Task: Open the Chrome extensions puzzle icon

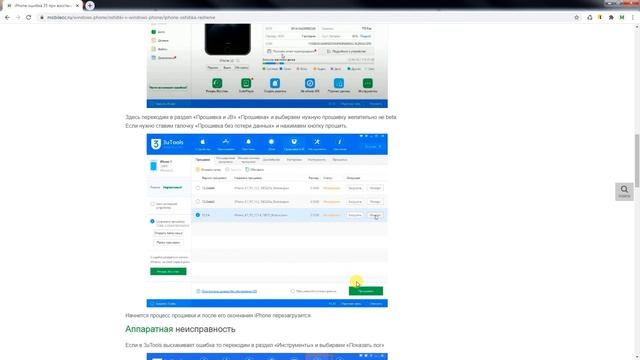Action: tap(611, 18)
